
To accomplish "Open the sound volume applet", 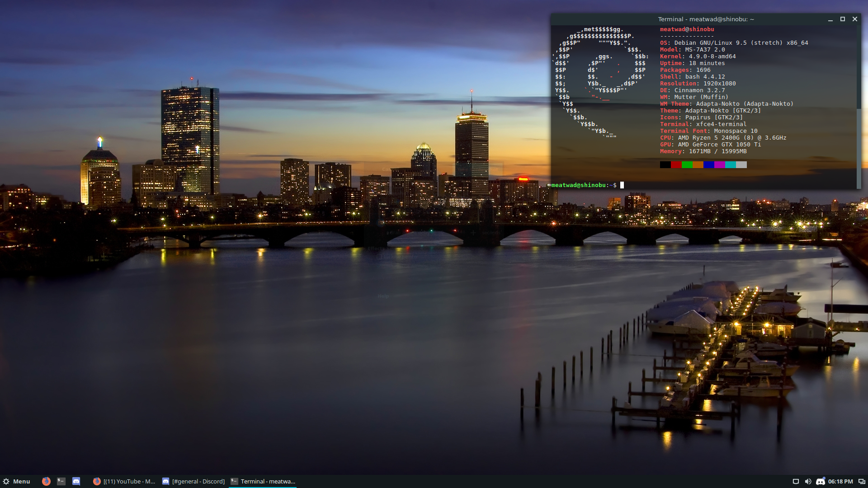I will click(x=808, y=481).
